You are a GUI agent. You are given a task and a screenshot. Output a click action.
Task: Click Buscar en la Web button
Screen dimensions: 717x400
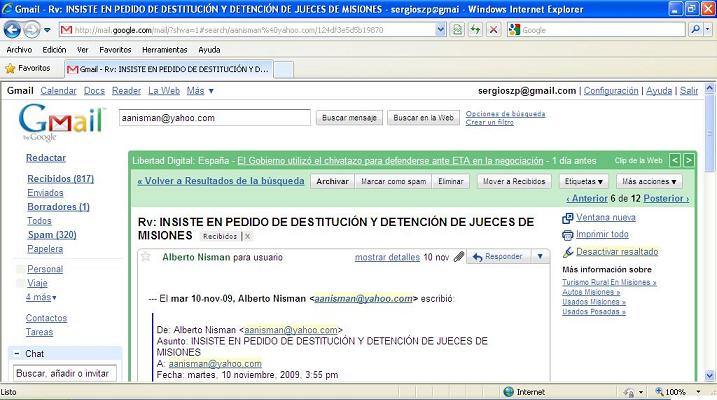coord(423,118)
